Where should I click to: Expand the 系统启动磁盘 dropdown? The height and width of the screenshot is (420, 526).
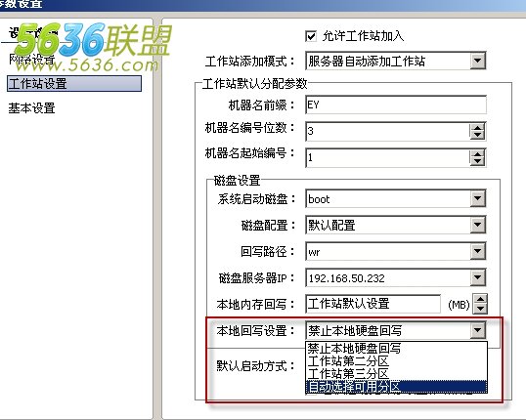[478, 199]
